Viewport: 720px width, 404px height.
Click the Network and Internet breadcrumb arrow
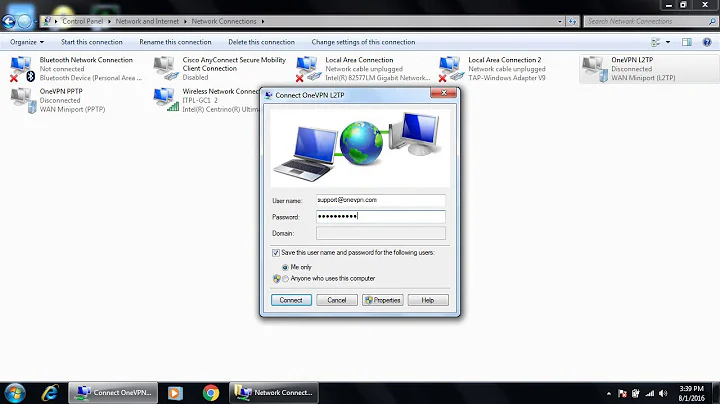pos(186,22)
